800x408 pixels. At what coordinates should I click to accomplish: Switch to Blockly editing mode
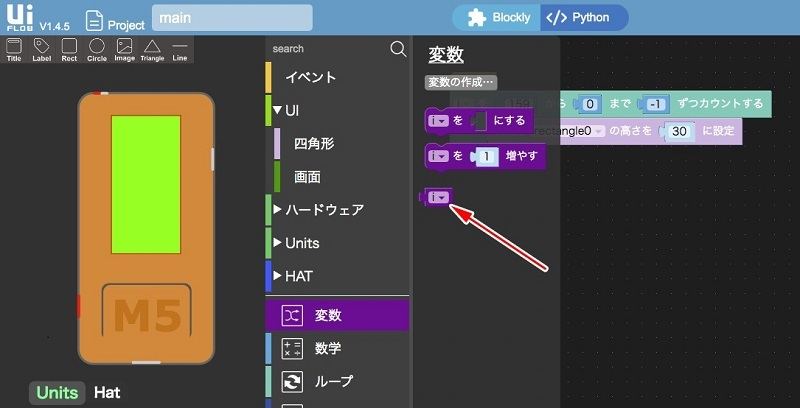point(498,17)
